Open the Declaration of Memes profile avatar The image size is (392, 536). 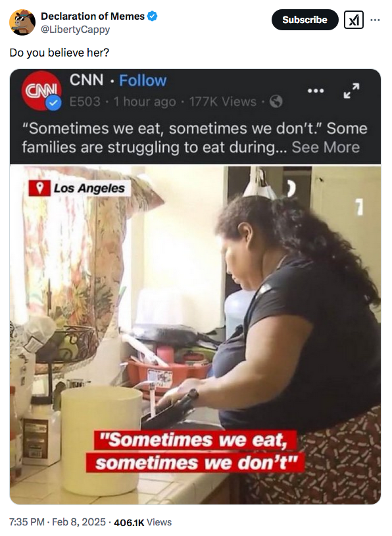tap(22, 22)
